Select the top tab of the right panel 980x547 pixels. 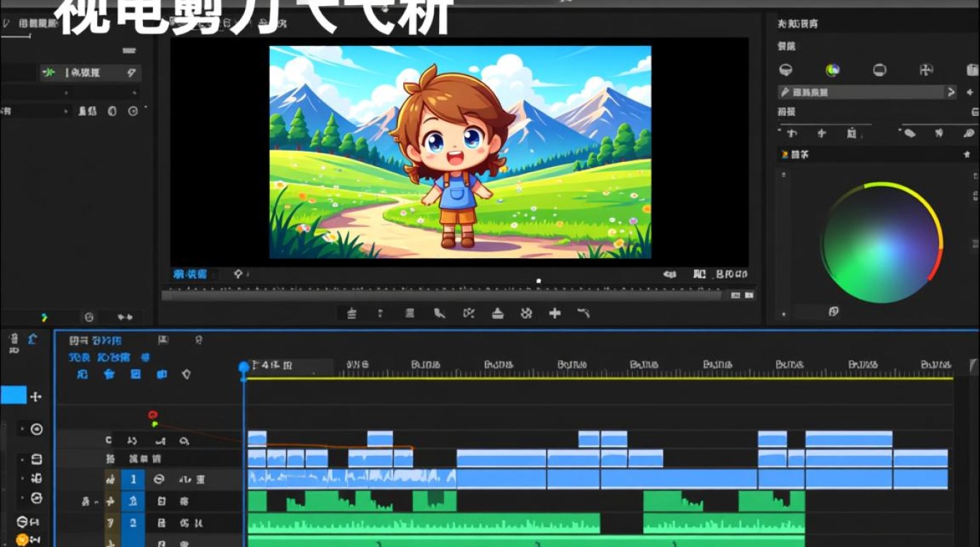[x=798, y=23]
